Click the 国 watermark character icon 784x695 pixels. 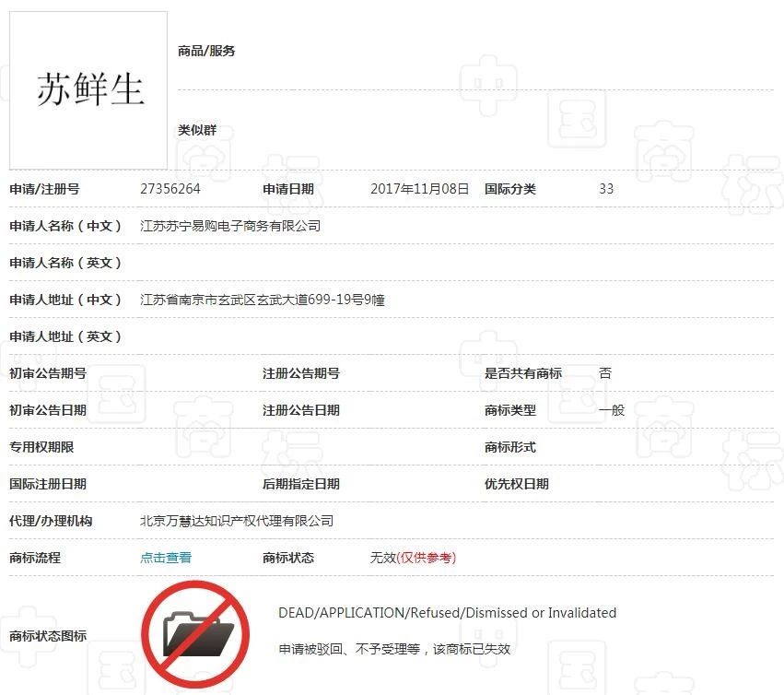click(579, 116)
